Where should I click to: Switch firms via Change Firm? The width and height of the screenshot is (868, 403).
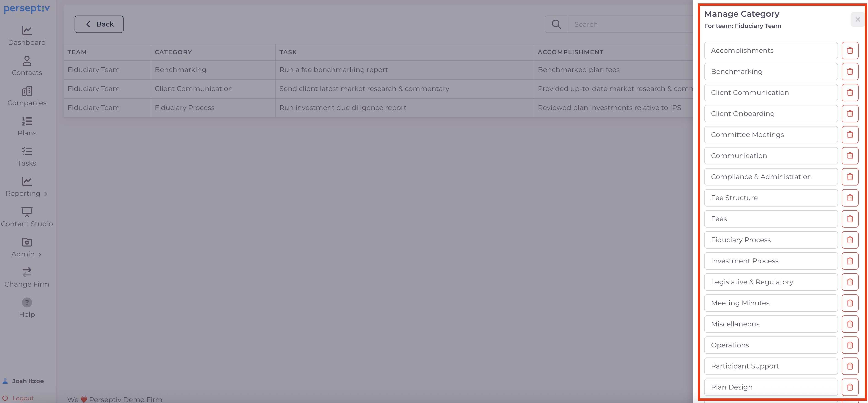tap(27, 278)
